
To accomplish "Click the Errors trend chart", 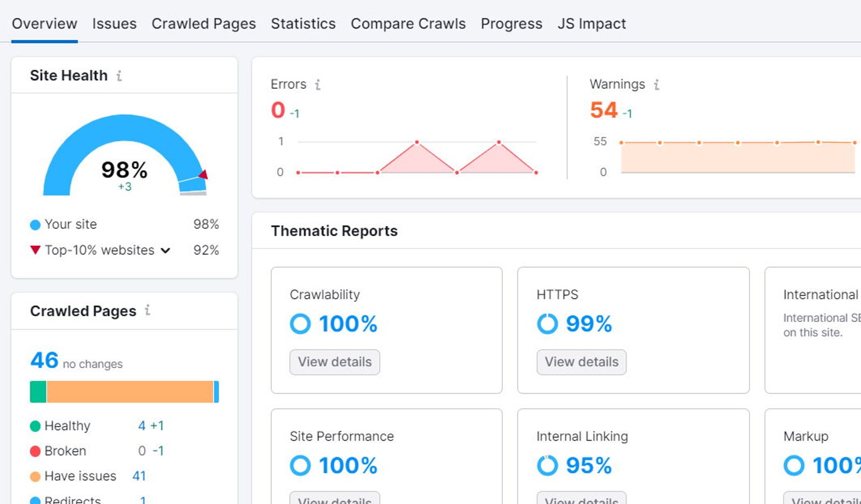I will point(417,157).
